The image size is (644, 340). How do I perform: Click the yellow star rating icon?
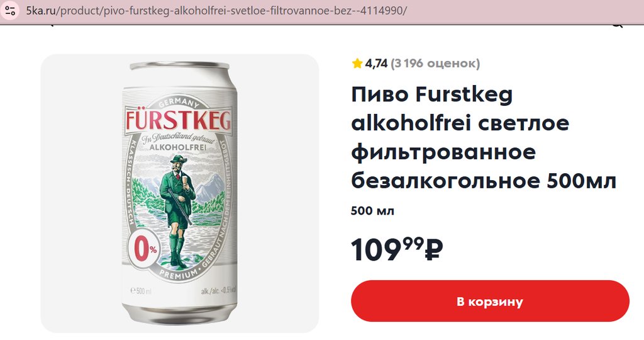[x=357, y=64]
